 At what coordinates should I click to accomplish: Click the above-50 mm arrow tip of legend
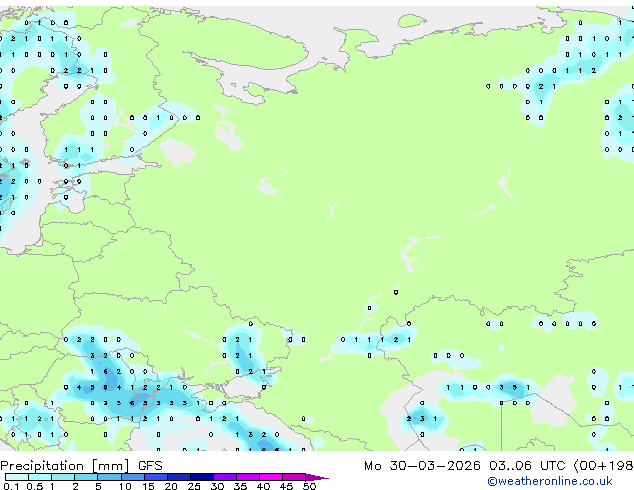317,477
